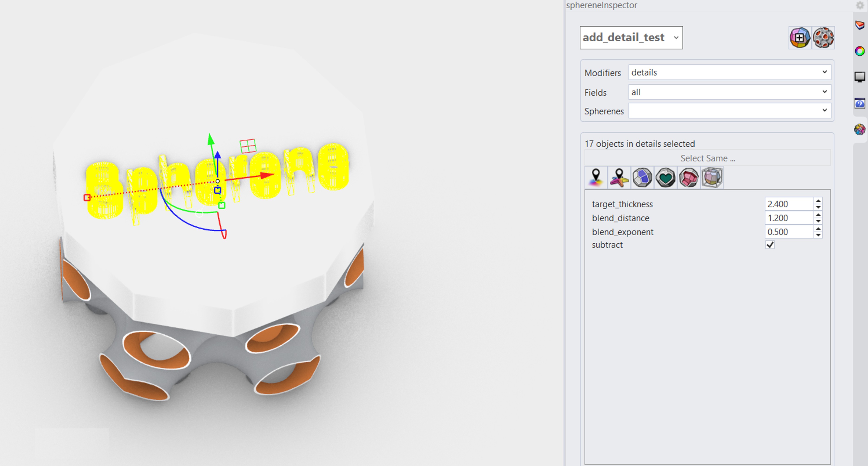Click the blue-faced polyhedron icon
Screen dimensions: 868x466
point(642,177)
